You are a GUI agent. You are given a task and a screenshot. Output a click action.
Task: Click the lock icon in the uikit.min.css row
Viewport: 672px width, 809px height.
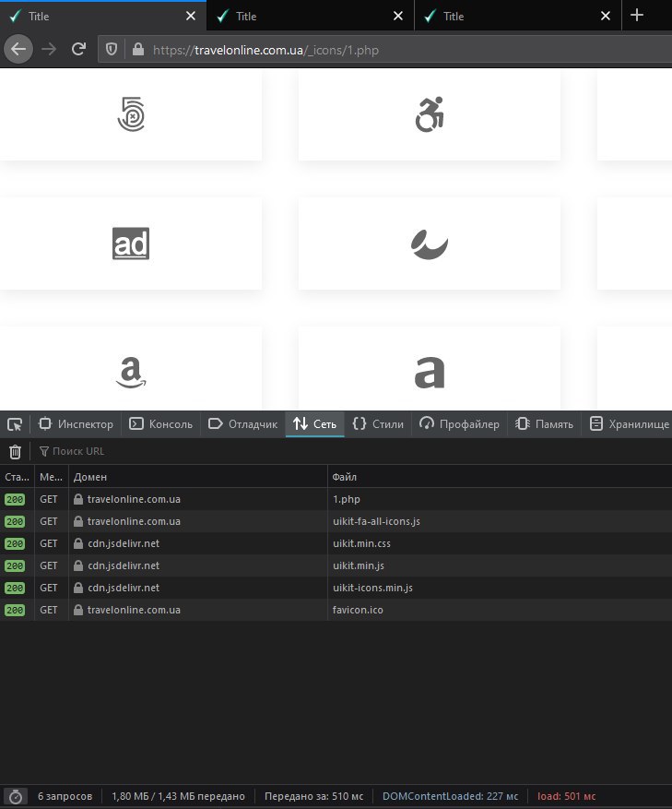[77, 543]
